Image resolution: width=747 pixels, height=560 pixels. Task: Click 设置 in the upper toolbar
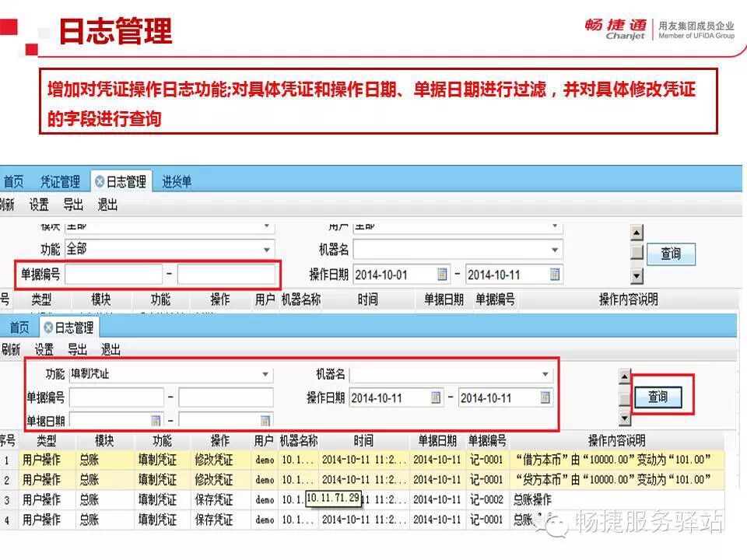pos(39,205)
